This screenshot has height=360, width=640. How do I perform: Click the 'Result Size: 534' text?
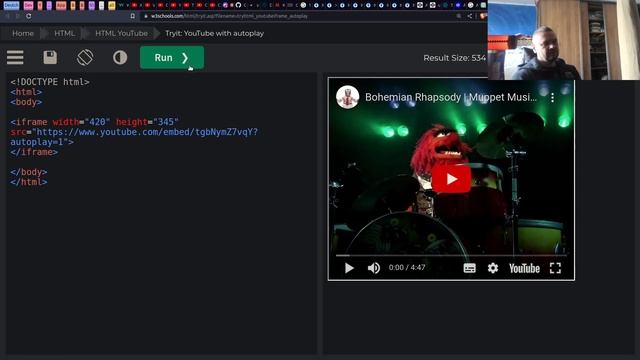coord(454,58)
